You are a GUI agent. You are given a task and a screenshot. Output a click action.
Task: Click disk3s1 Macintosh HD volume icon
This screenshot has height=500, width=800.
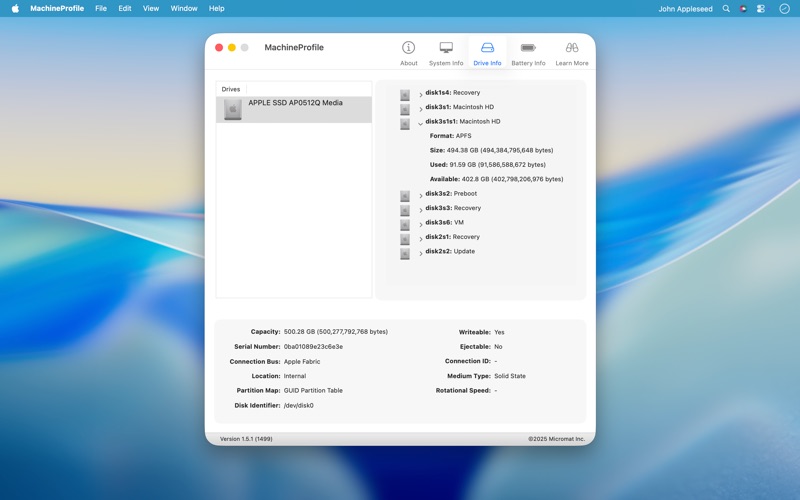[x=405, y=109]
